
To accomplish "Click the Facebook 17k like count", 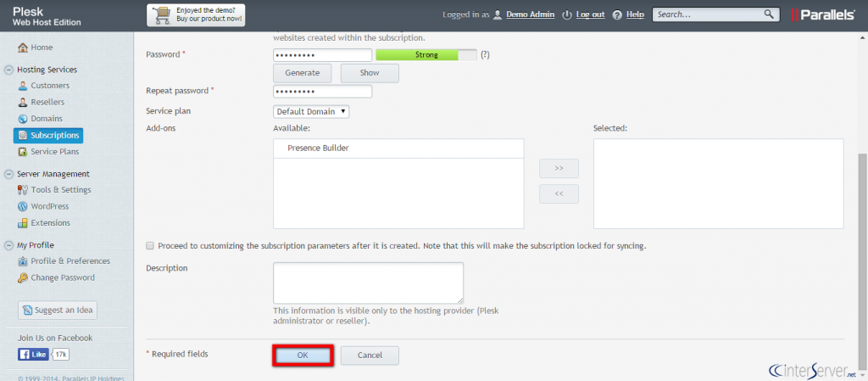I will coord(61,355).
